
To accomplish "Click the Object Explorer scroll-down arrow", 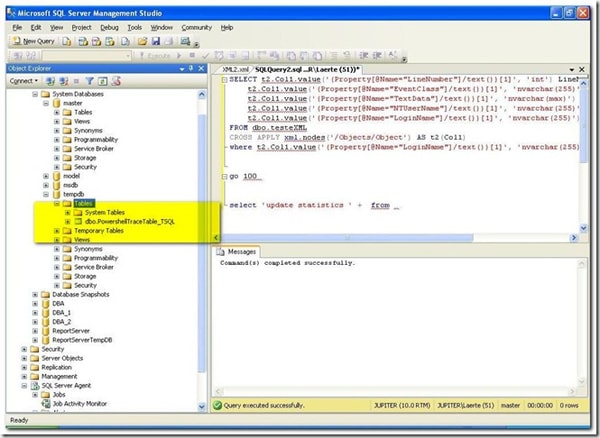I will click(202, 407).
